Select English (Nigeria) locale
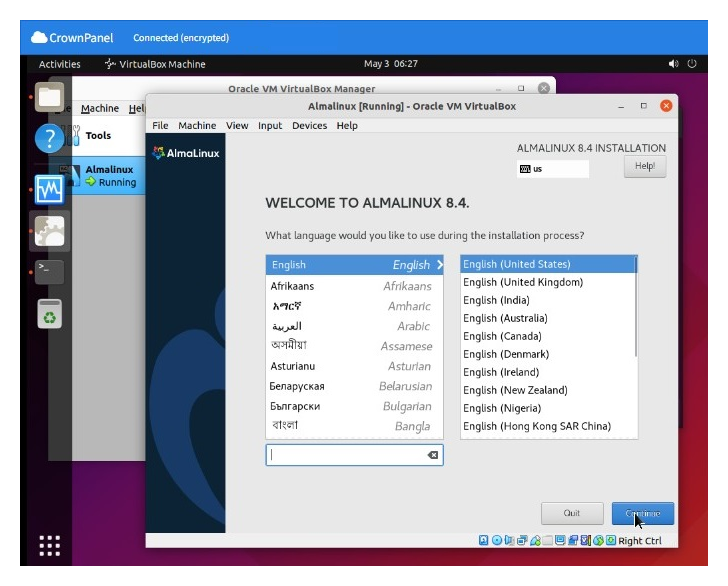The image size is (728, 586). pos(547,408)
